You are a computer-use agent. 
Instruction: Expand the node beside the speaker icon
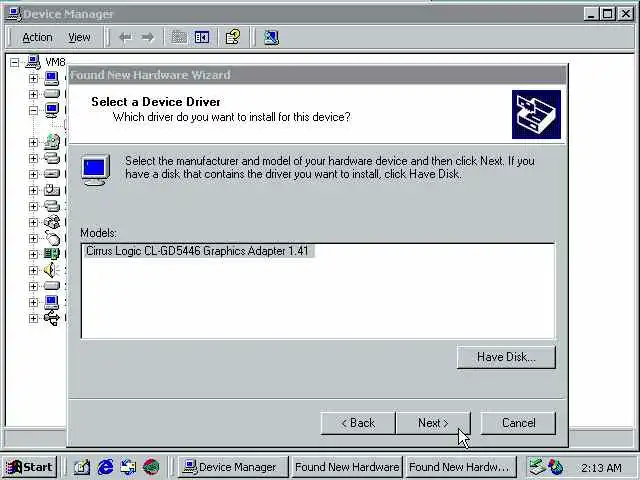coord(33,270)
